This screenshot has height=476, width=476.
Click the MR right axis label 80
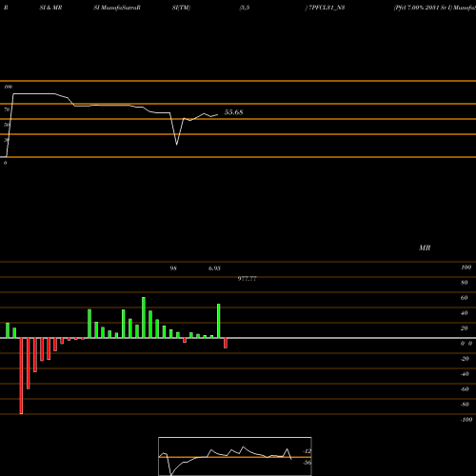click(x=465, y=283)
